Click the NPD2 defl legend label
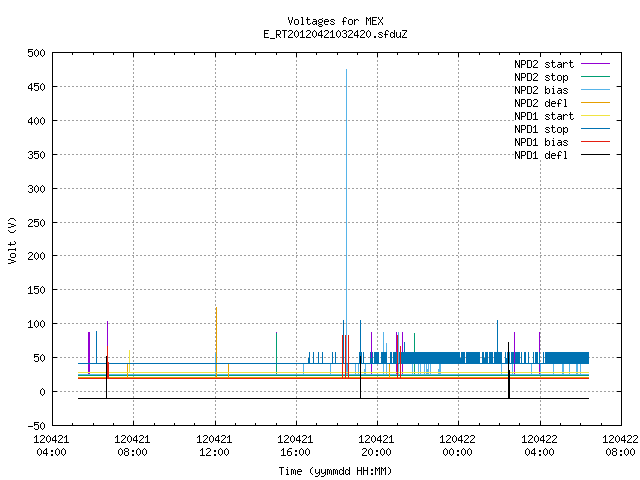 541,103
